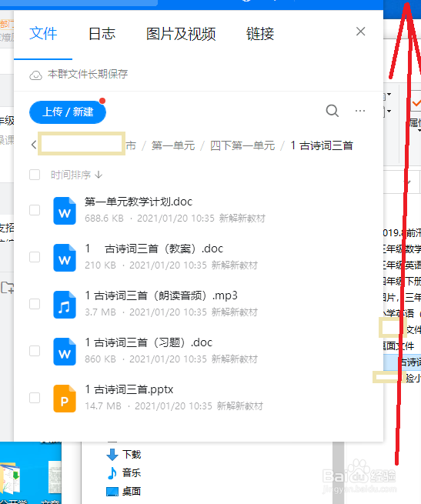421x504 pixels.
Task: Open file 1 古诗词三首（习题）.doc
Action: pyautogui.click(x=149, y=342)
